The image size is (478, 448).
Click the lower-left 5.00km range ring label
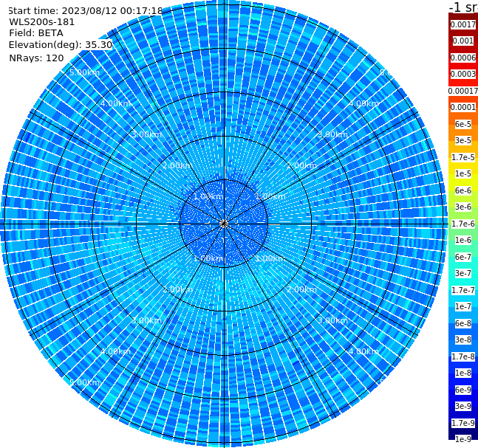point(85,382)
